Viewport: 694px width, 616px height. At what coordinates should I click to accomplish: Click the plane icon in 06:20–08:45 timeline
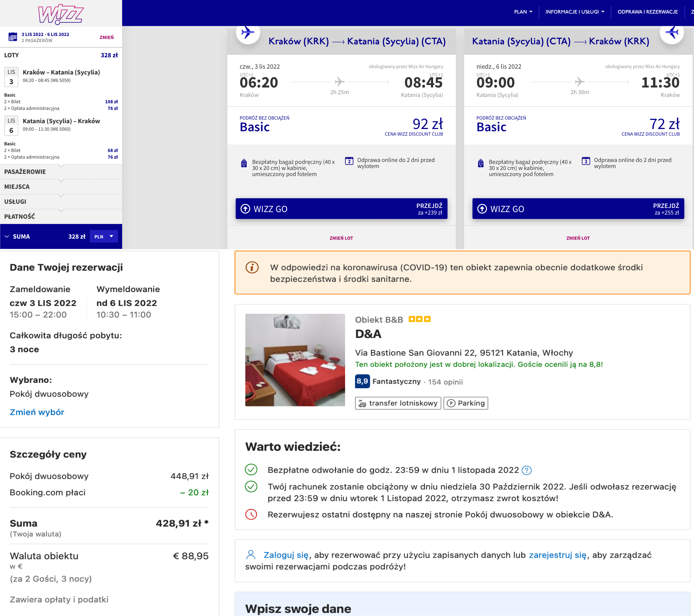click(340, 81)
